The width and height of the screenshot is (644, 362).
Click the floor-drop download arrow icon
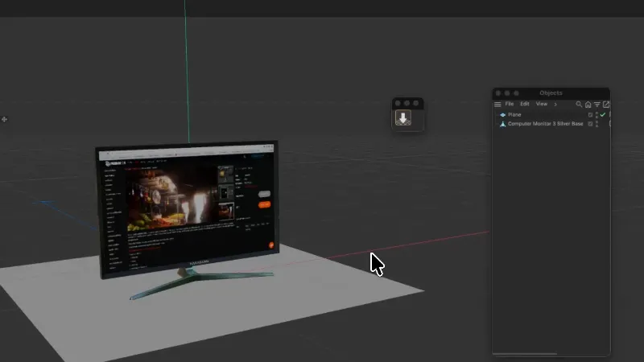[403, 118]
